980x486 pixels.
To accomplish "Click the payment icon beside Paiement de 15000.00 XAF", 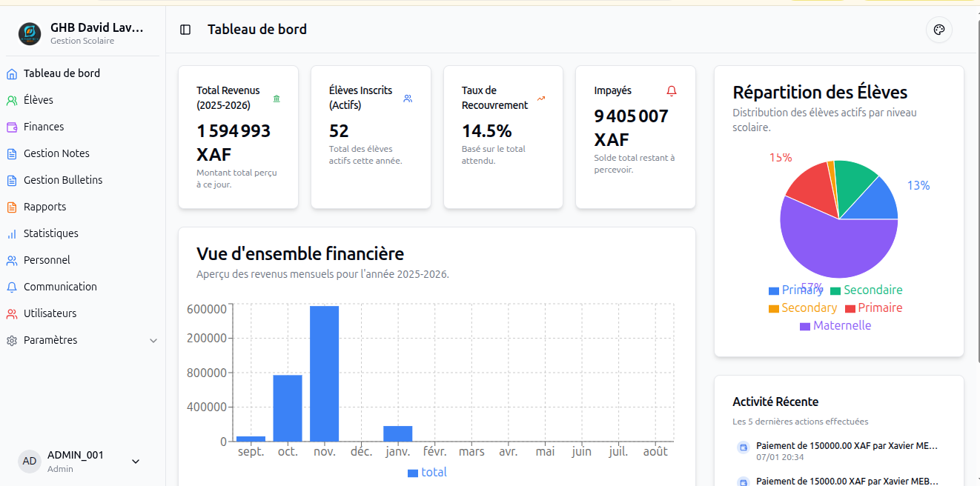I will pos(743,482).
